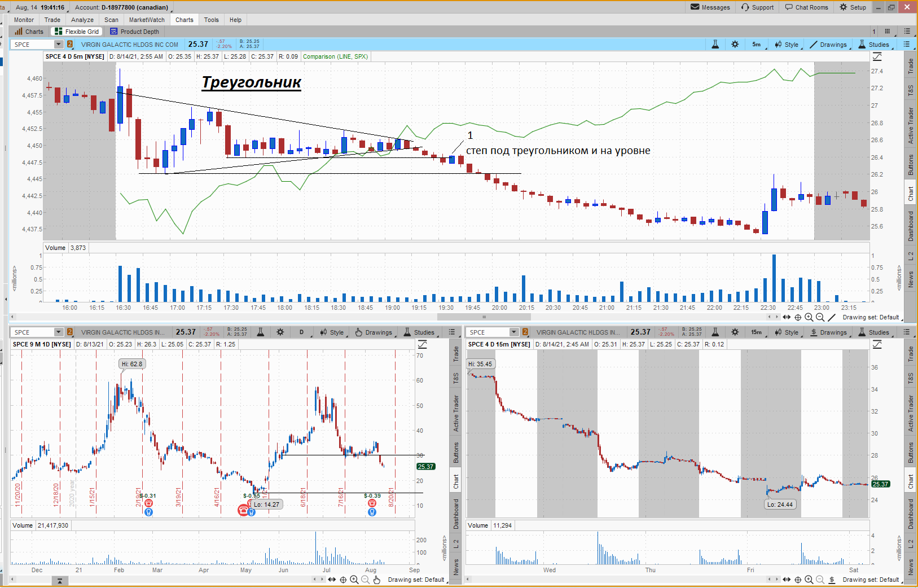Open the Style dropdown on top chart
Screen dimensions: 918x588
787,44
